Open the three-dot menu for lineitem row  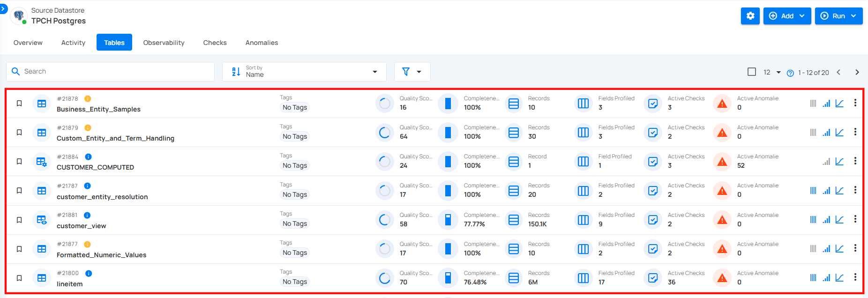point(855,277)
